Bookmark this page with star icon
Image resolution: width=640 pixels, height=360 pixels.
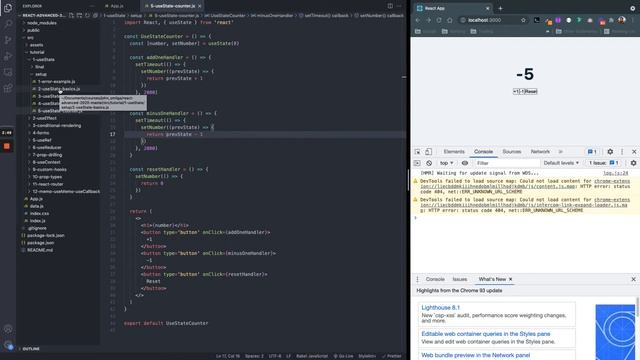point(523,20)
